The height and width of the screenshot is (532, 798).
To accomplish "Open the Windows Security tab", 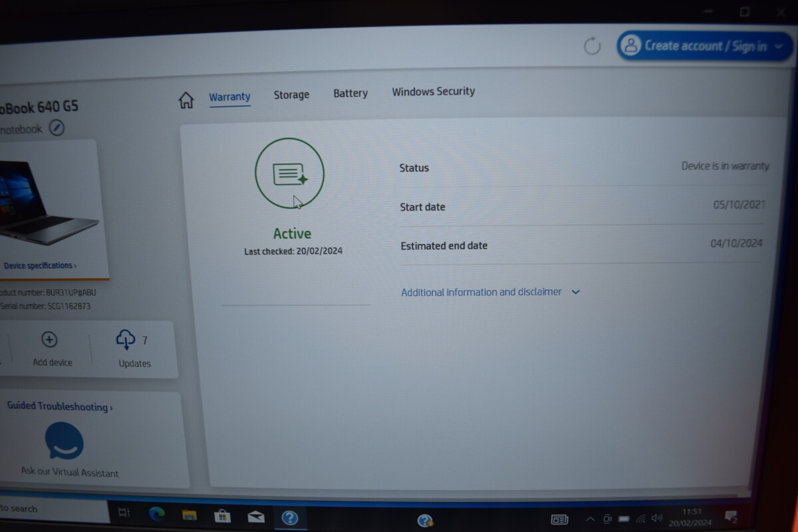I will [x=434, y=91].
